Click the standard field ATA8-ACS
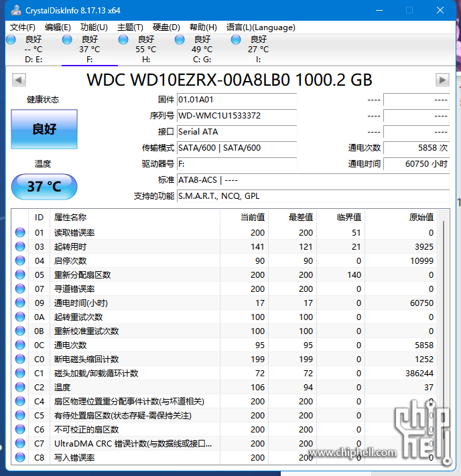 pos(314,180)
